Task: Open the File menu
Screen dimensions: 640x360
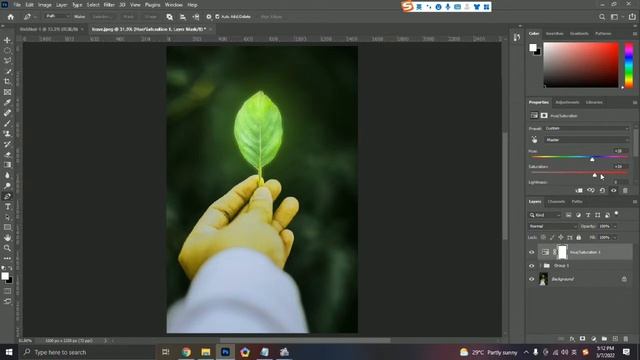Action: (17, 5)
